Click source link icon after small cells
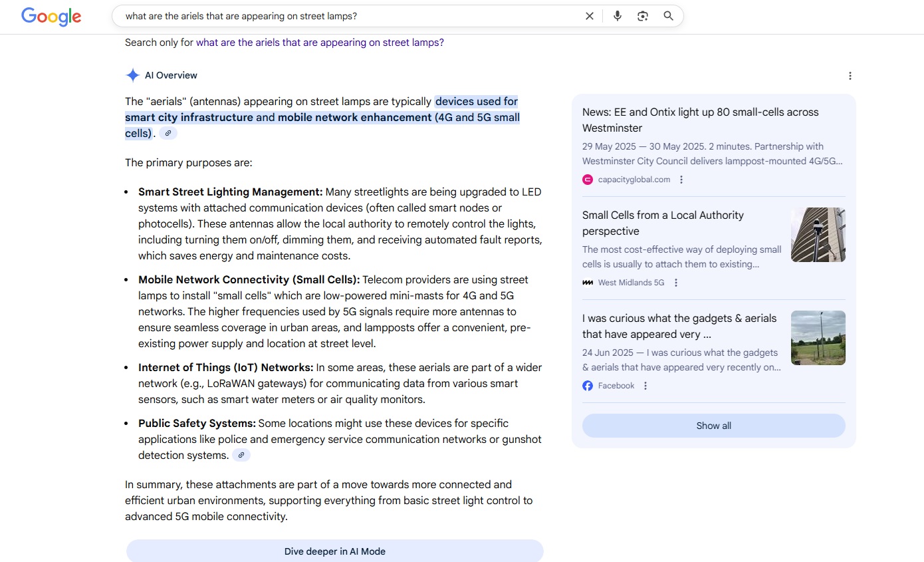Viewport: 924px width, 562px height. tap(168, 134)
